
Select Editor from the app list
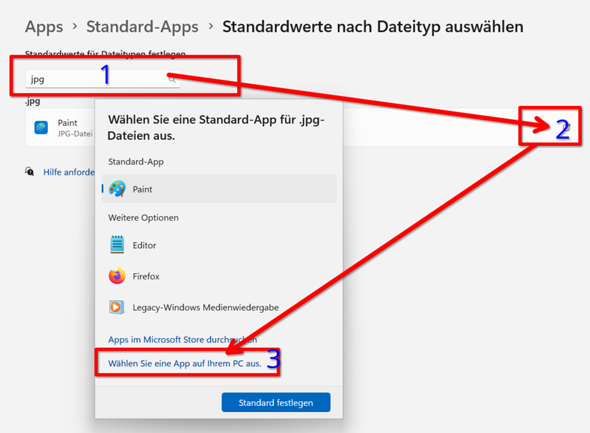click(x=219, y=245)
